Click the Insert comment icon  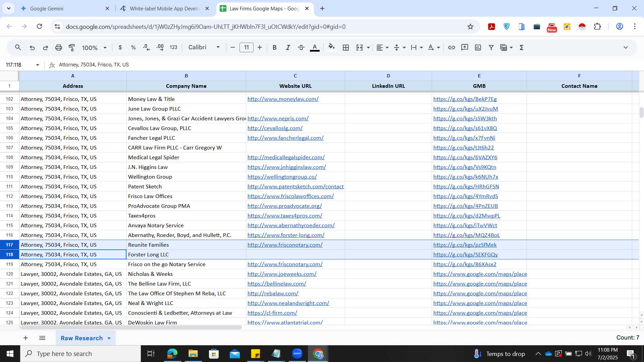coord(465,48)
